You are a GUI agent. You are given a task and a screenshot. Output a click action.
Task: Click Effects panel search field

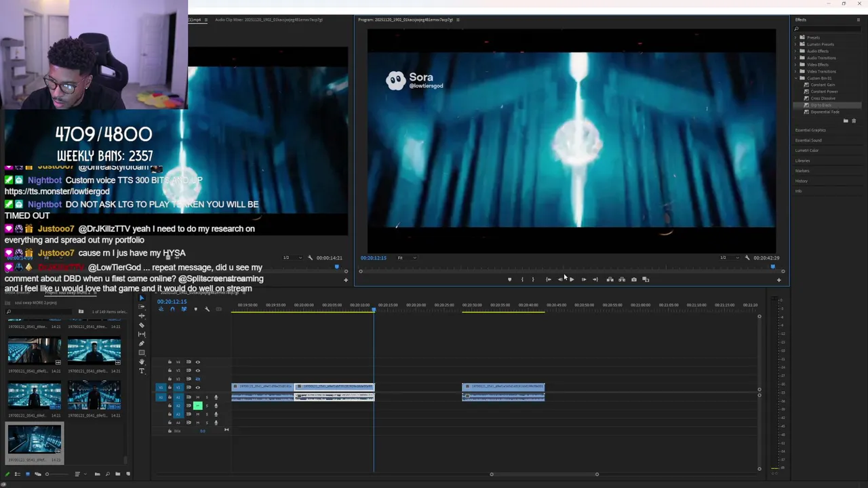click(x=829, y=28)
